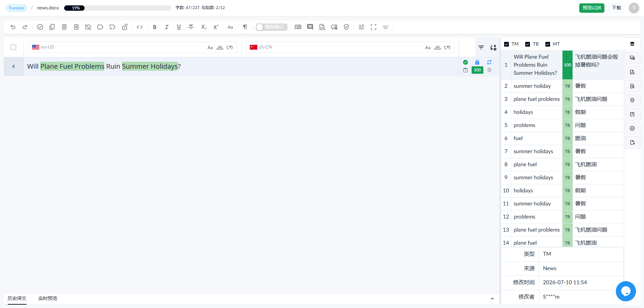The height and width of the screenshot is (308, 644).
Task: Switch to the 实时预览 tab
Action: (48, 298)
